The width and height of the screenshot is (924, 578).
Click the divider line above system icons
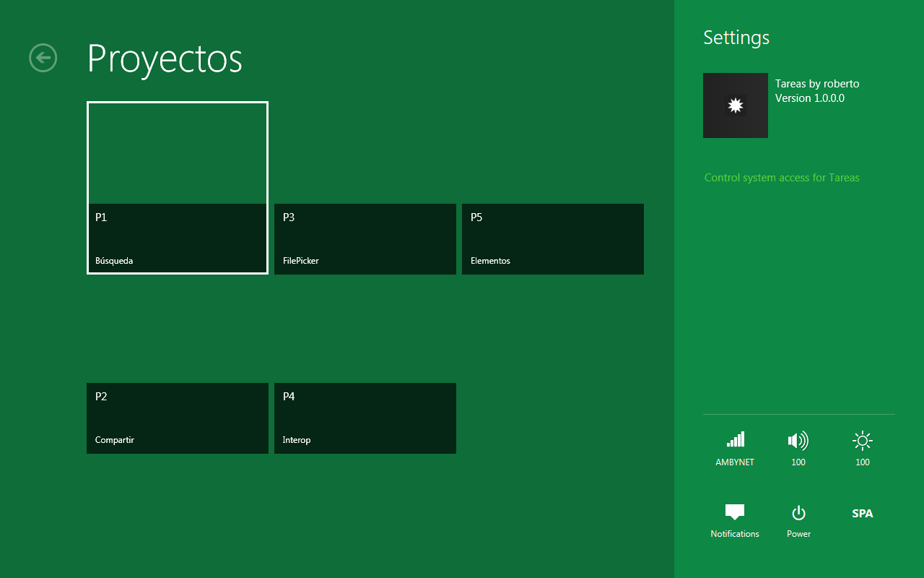pyautogui.click(x=798, y=414)
